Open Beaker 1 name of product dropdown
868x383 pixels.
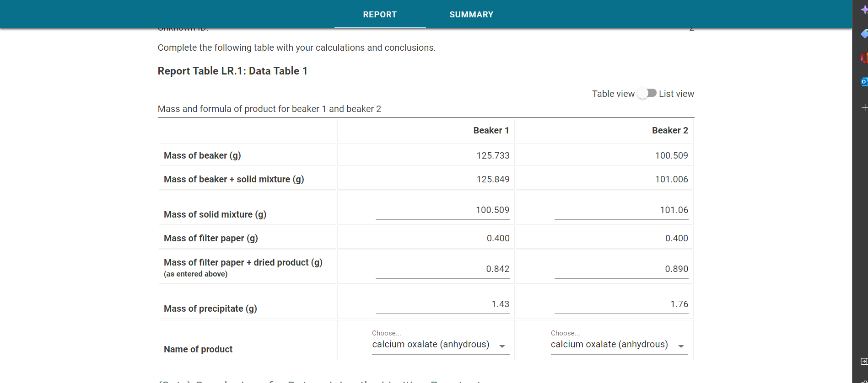pyautogui.click(x=440, y=345)
